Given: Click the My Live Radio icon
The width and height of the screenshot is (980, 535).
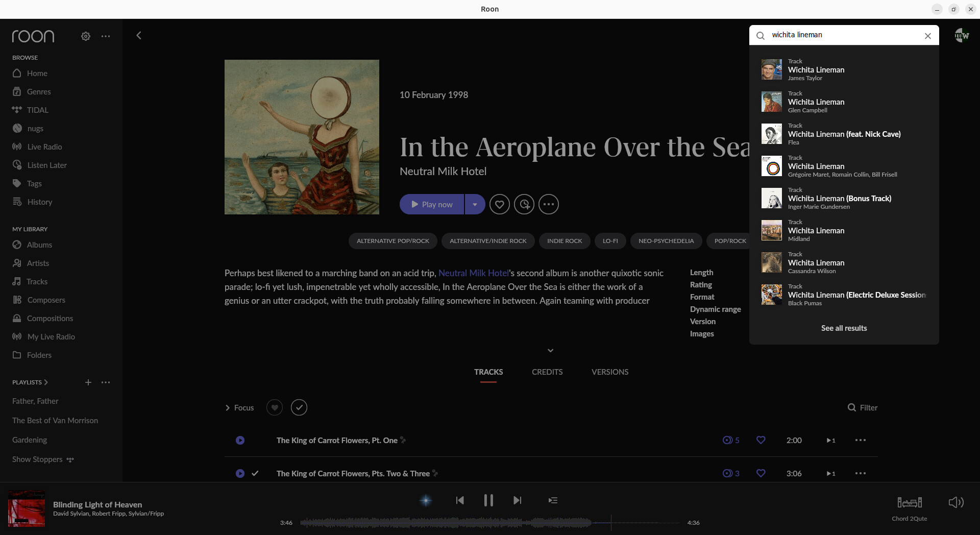Looking at the screenshot, I should click(x=17, y=336).
